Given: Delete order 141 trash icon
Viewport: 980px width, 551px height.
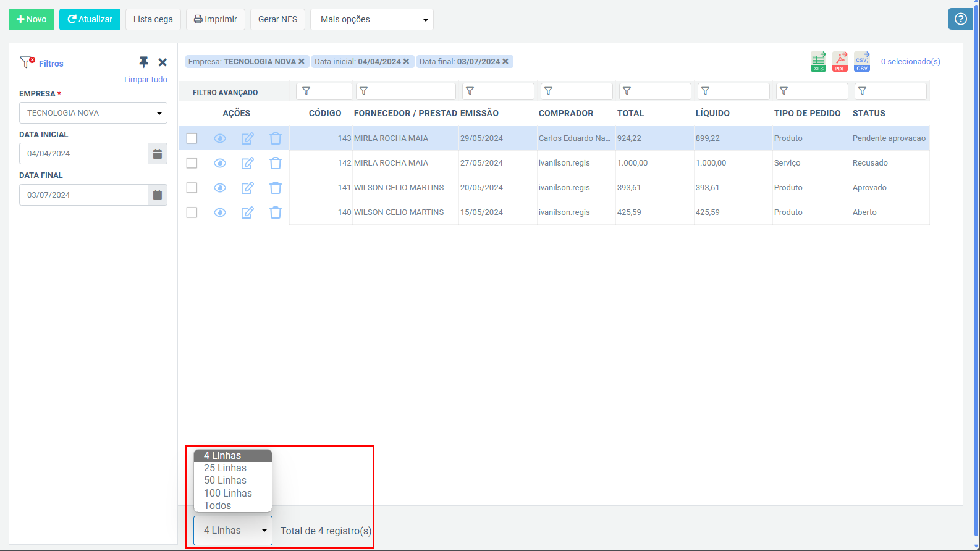Looking at the screenshot, I should tap(276, 188).
